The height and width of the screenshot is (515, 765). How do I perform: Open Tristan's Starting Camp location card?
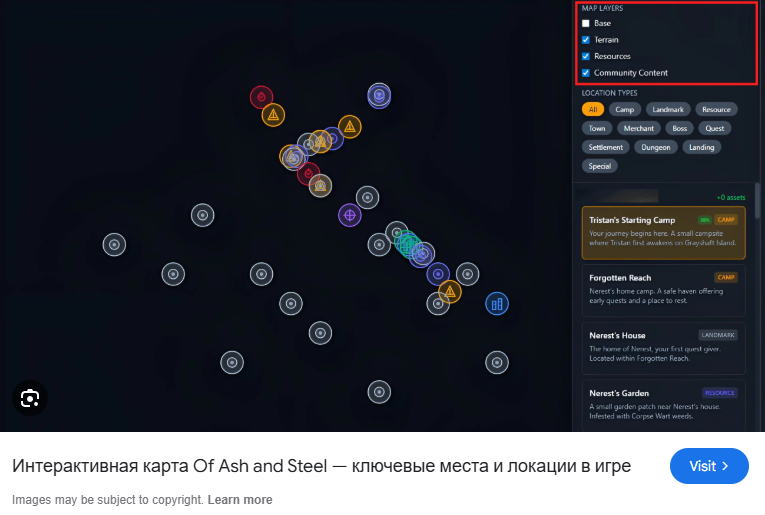pyautogui.click(x=664, y=233)
